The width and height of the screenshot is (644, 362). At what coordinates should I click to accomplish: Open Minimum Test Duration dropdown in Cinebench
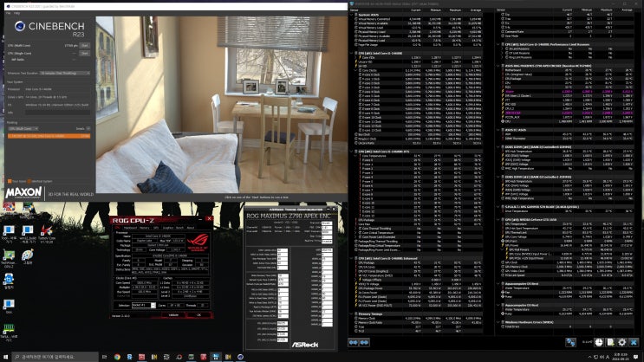point(65,73)
